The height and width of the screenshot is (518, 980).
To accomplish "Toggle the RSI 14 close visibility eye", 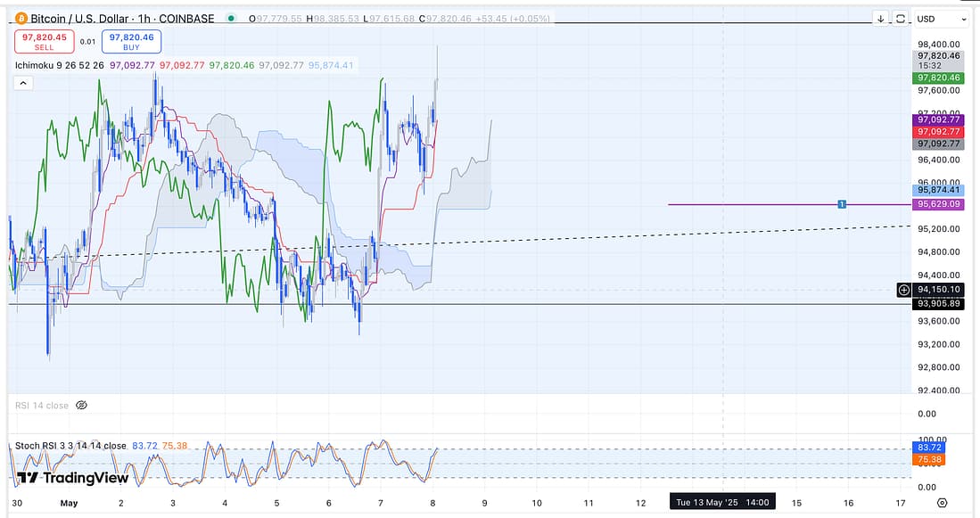I will 81,406.
